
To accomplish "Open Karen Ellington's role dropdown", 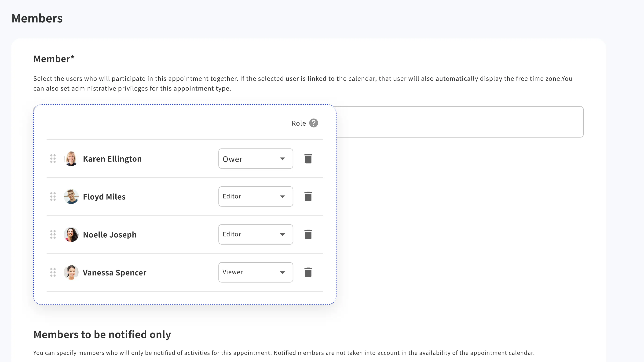I will coord(255,159).
